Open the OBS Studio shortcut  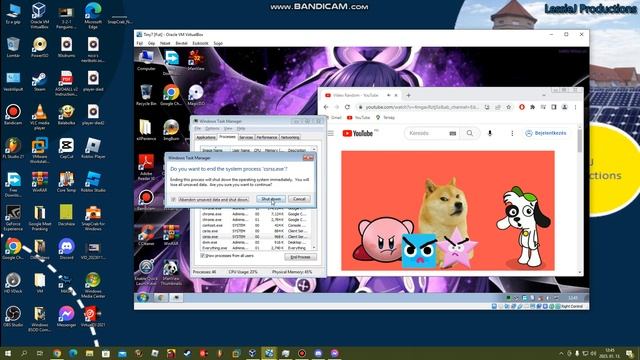pyautogui.click(x=13, y=317)
